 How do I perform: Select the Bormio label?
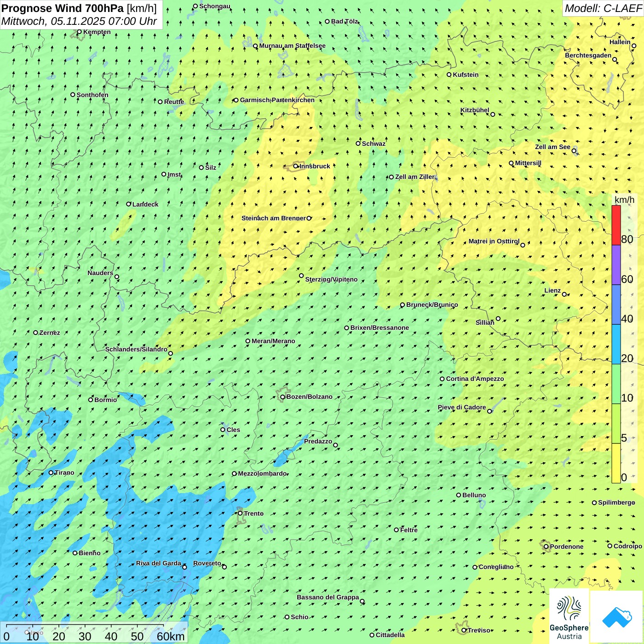point(106,400)
